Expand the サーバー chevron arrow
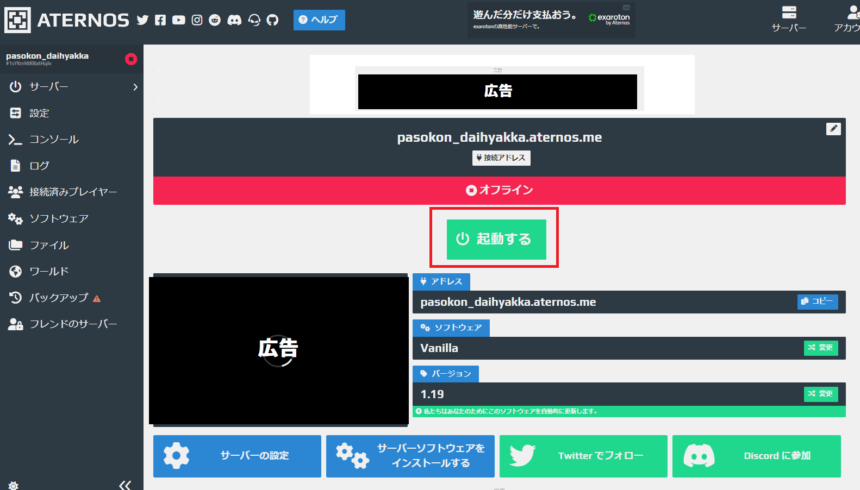This screenshot has width=860, height=490. [135, 87]
